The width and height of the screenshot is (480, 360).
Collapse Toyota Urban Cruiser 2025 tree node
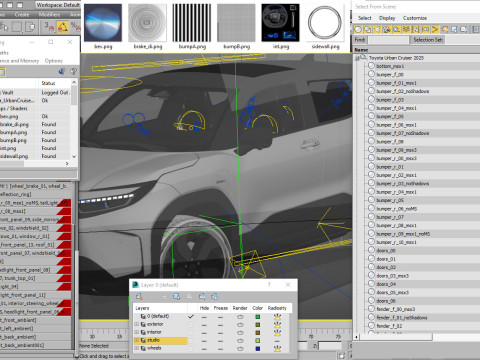click(357, 58)
